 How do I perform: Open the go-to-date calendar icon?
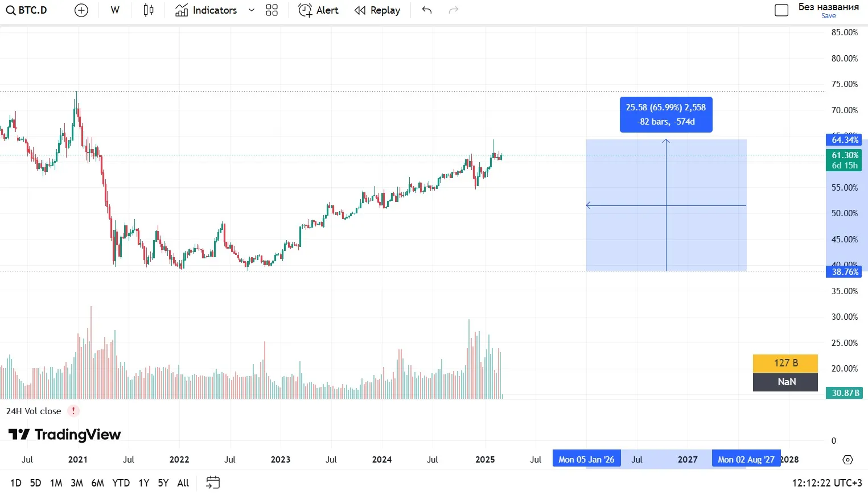point(213,482)
